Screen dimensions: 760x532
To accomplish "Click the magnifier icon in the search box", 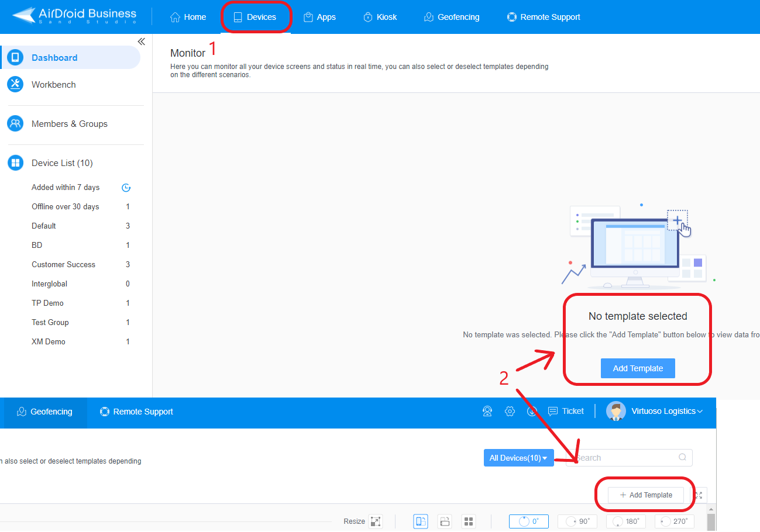I will [683, 458].
